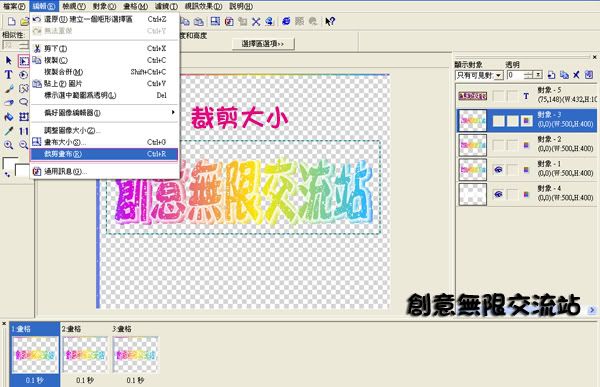Choose 裁剪畫布 from the Edit menu
This screenshot has width=600, height=387.
[x=104, y=154]
